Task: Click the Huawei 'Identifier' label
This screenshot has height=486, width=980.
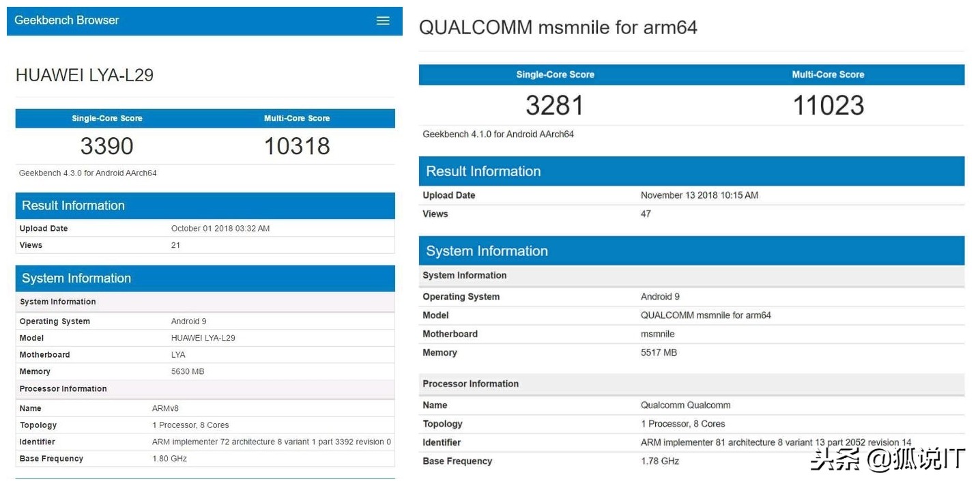Action: [38, 442]
